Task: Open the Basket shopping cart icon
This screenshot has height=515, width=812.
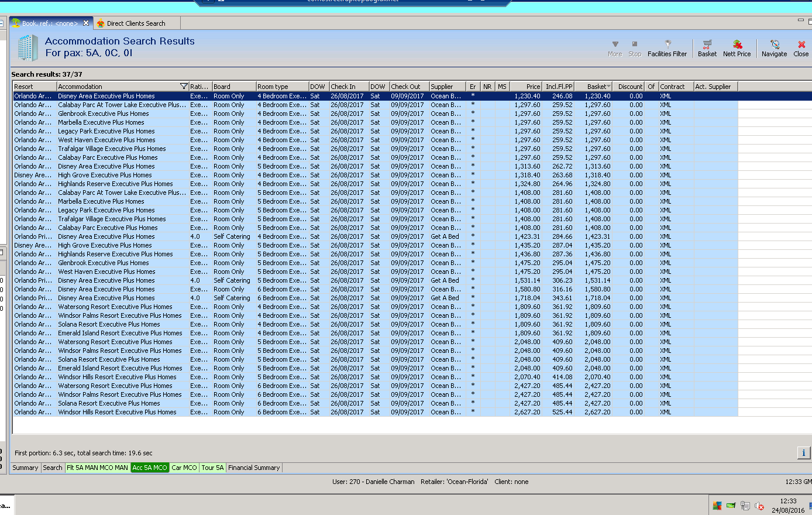Action: tap(707, 44)
